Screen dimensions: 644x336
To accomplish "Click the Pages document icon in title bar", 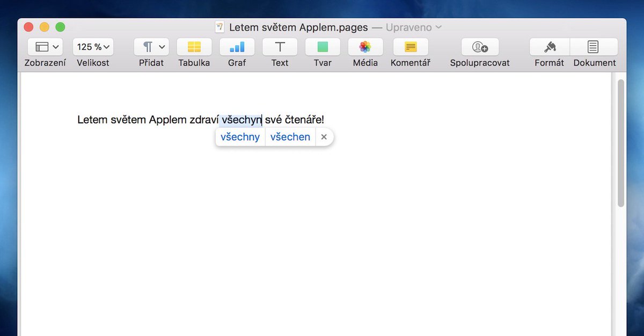I will click(219, 27).
